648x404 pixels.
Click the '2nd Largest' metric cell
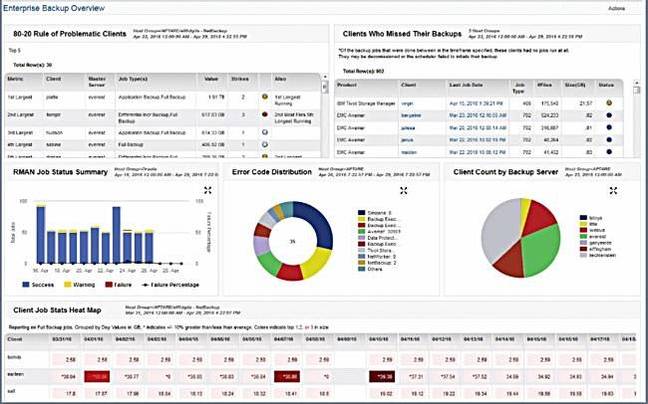(21, 115)
